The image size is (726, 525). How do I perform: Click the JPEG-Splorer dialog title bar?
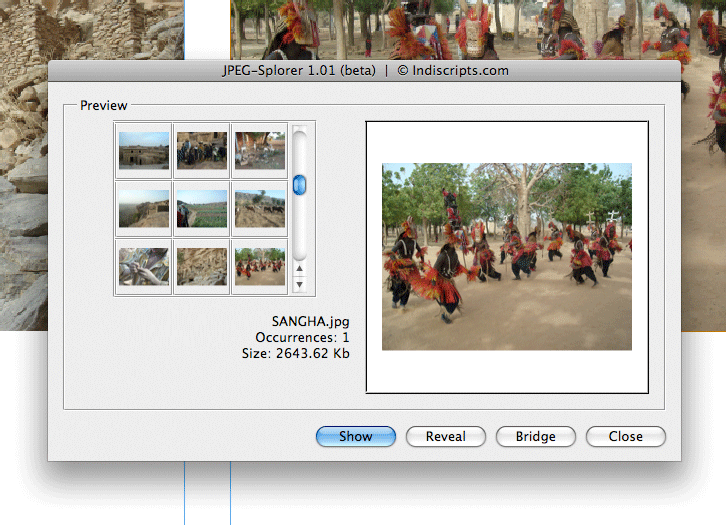tap(365, 71)
